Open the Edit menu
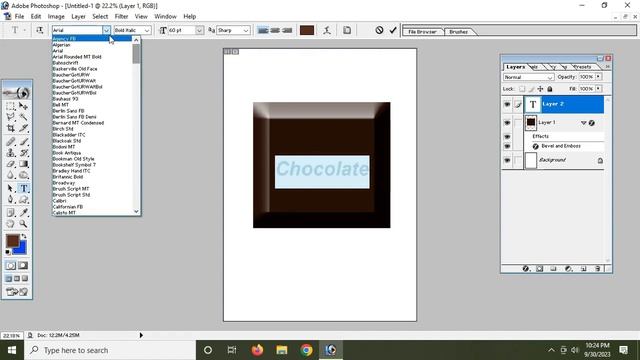 [x=36, y=16]
